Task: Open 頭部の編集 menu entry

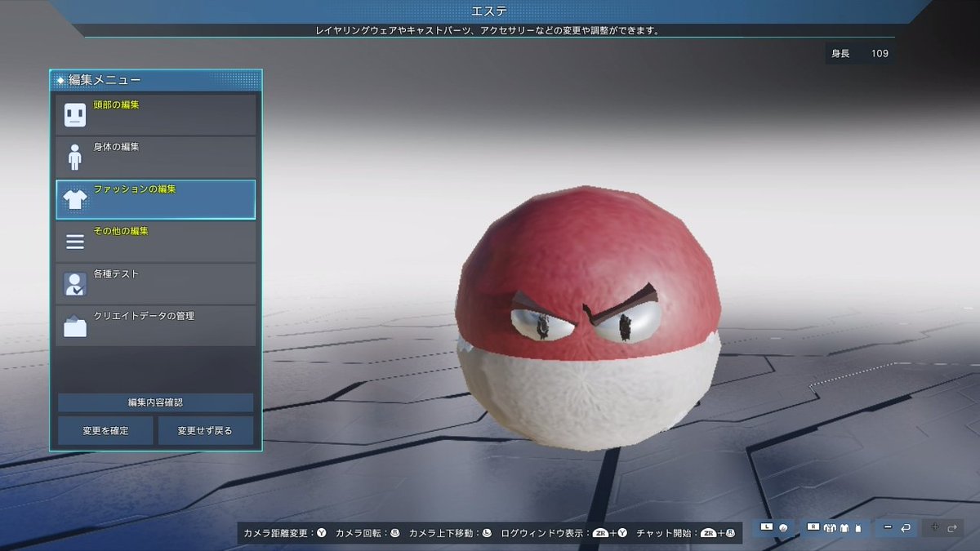Action: pos(155,114)
